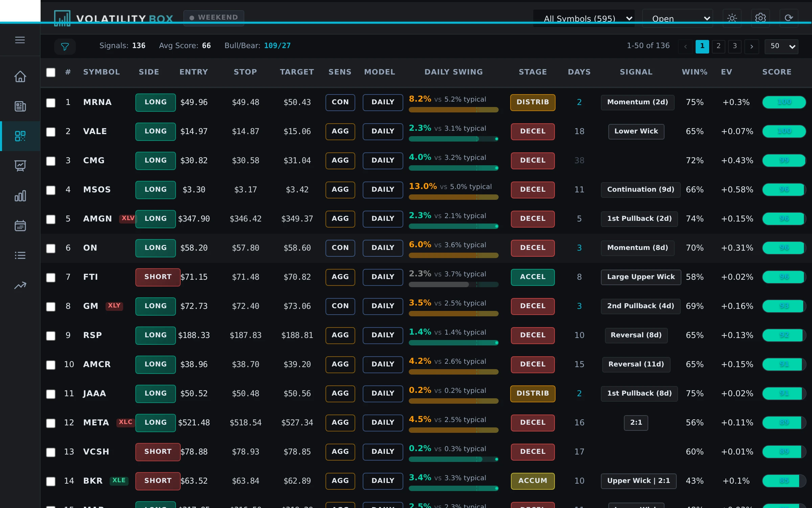Screen dimensions: 812x508
Task: Go to page 2
Action: click(718, 46)
